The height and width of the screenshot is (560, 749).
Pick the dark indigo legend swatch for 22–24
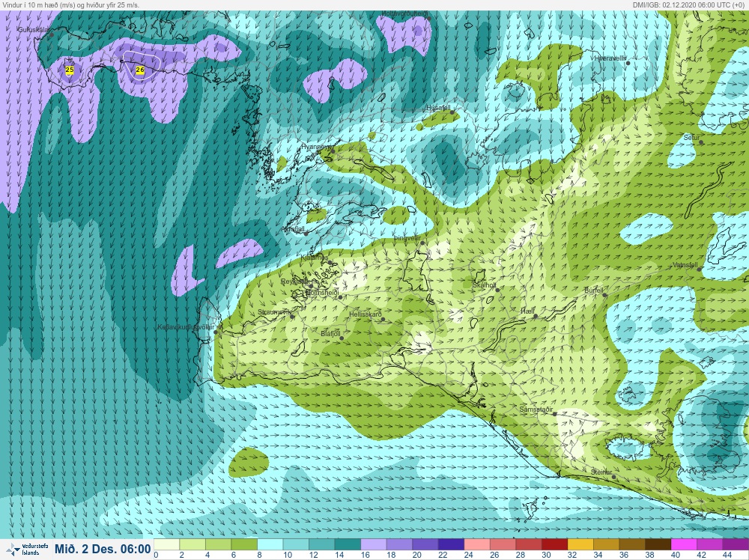click(x=450, y=545)
